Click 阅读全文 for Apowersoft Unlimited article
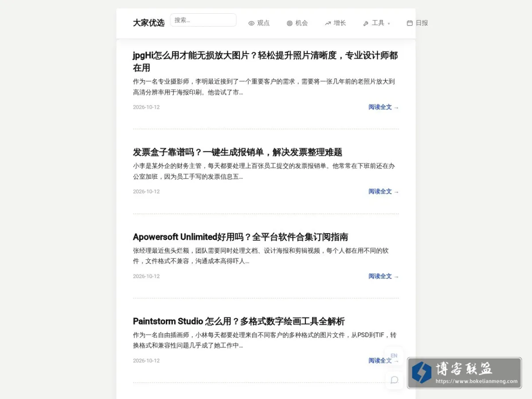Screen dimensions: 532x399 point(383,276)
